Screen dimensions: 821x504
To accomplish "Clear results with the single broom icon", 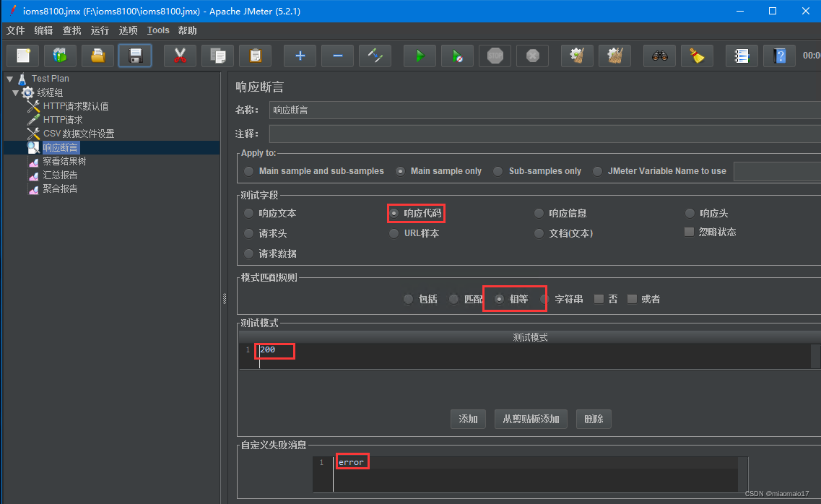I will pyautogui.click(x=578, y=56).
